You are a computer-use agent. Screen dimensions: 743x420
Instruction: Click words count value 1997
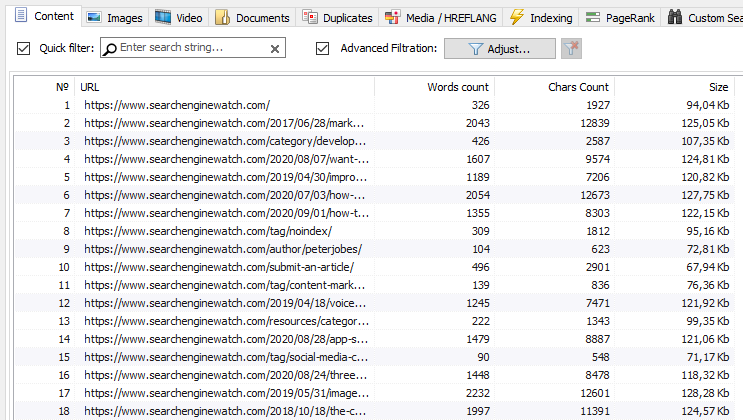tap(478, 411)
